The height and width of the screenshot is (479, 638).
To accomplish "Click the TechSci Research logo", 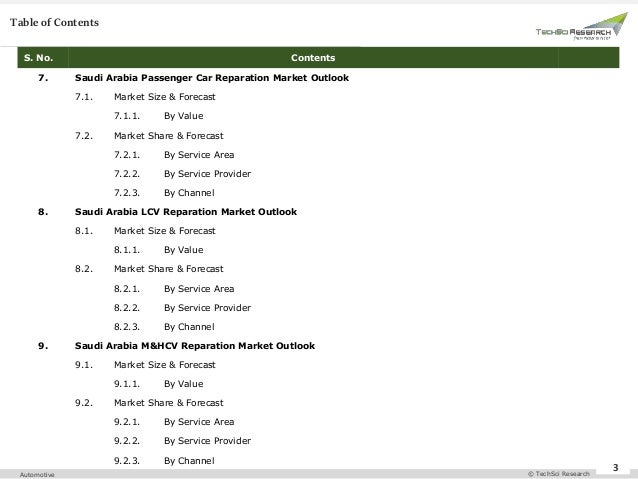I will coord(581,26).
